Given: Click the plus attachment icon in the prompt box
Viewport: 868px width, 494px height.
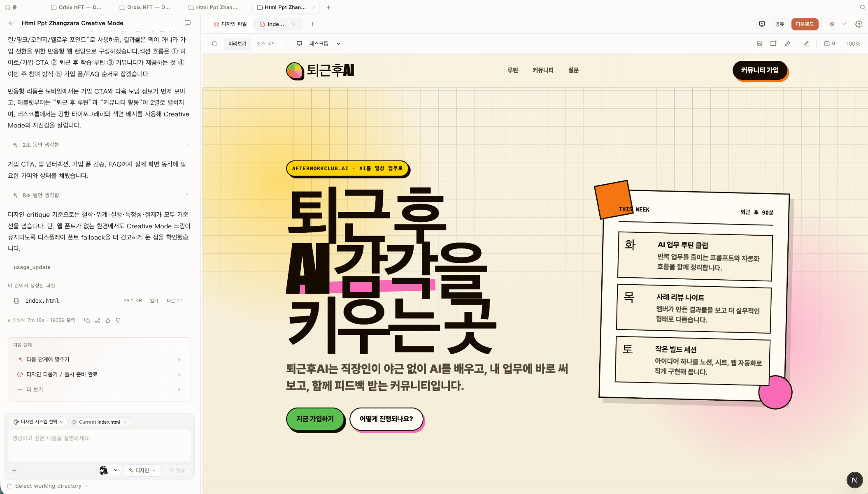Looking at the screenshot, I should click(14, 471).
